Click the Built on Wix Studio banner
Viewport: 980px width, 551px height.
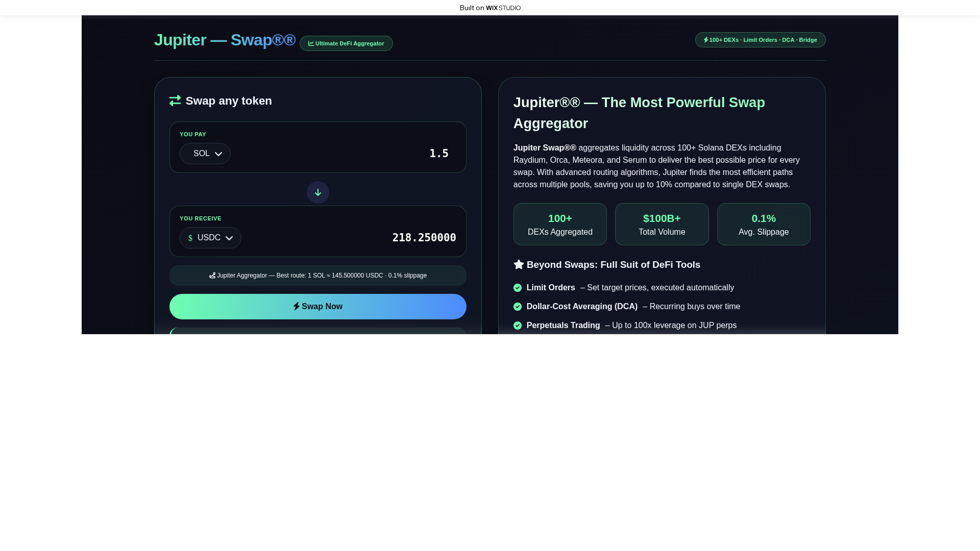(x=490, y=8)
